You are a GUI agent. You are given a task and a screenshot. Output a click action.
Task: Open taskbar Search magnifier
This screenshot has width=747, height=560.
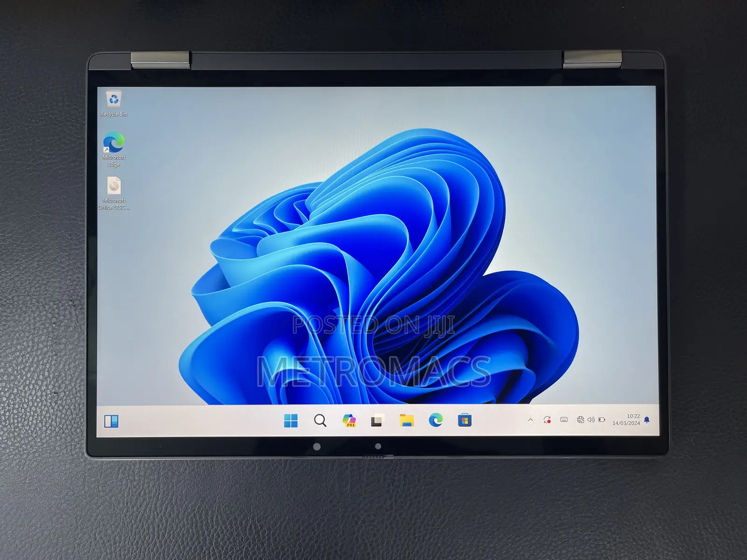pos(320,420)
